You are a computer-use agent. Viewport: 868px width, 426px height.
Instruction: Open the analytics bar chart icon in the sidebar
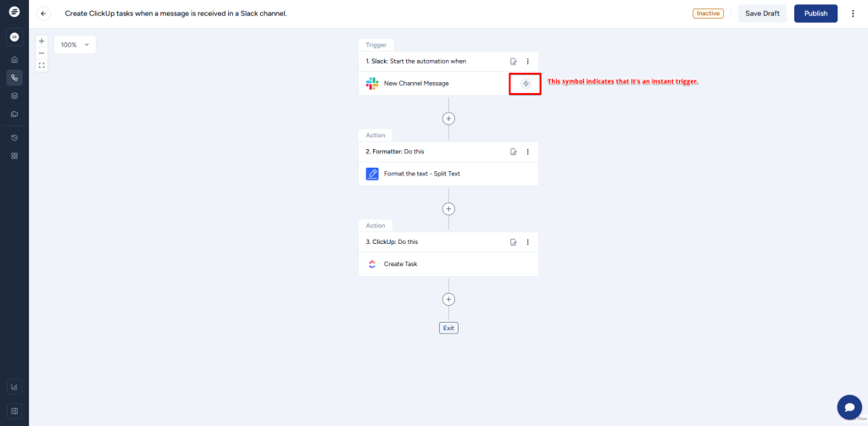(x=14, y=387)
